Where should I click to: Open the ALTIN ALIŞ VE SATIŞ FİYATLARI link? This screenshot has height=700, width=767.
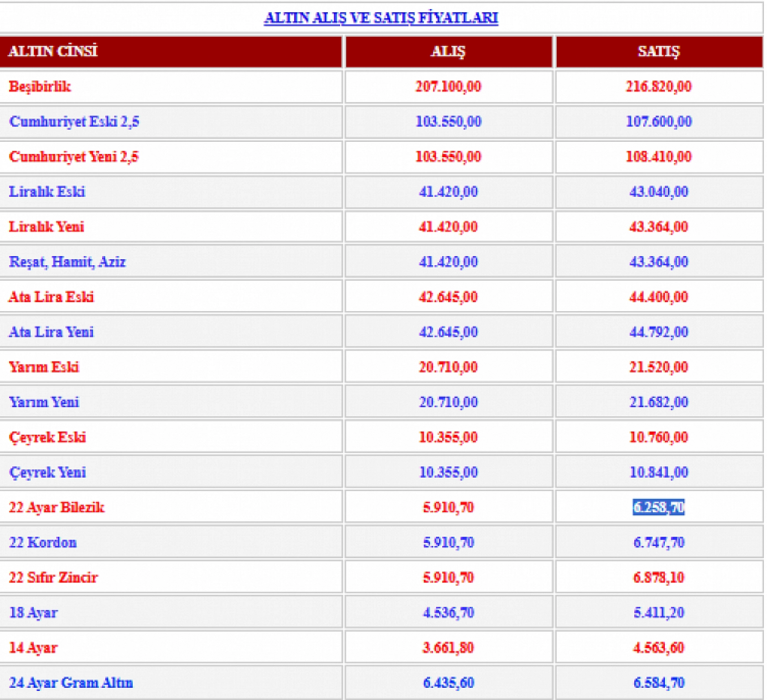coord(381,18)
